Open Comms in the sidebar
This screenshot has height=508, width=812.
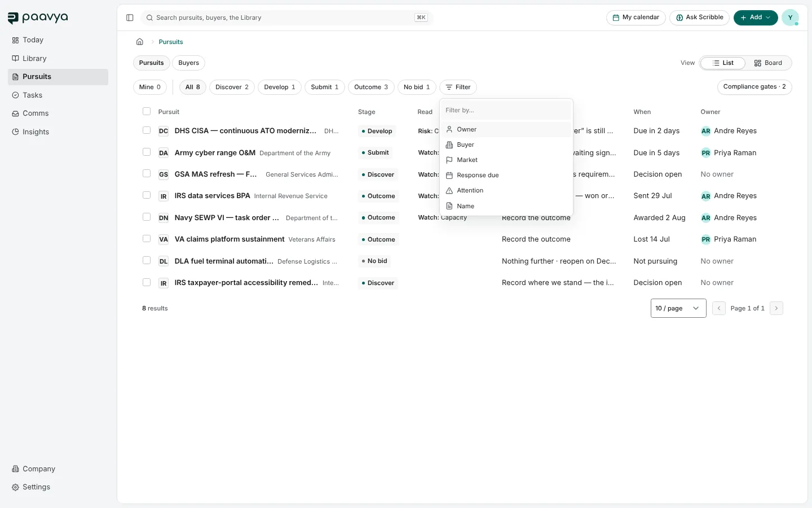(x=58, y=113)
